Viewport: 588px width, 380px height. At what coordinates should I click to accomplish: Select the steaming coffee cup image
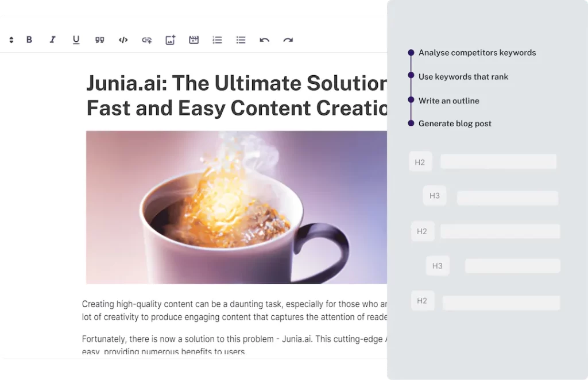[x=237, y=207]
